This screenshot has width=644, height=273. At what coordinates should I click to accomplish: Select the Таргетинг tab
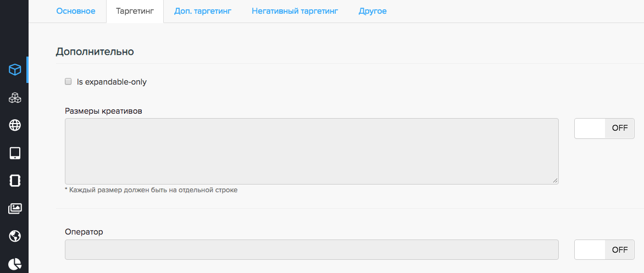pyautogui.click(x=135, y=11)
